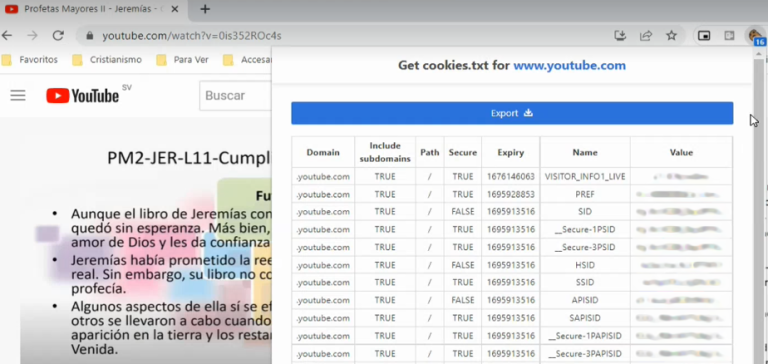Select the __Secure-1PSID cookie name
Viewport: 768px width, 364px height.
tap(585, 230)
